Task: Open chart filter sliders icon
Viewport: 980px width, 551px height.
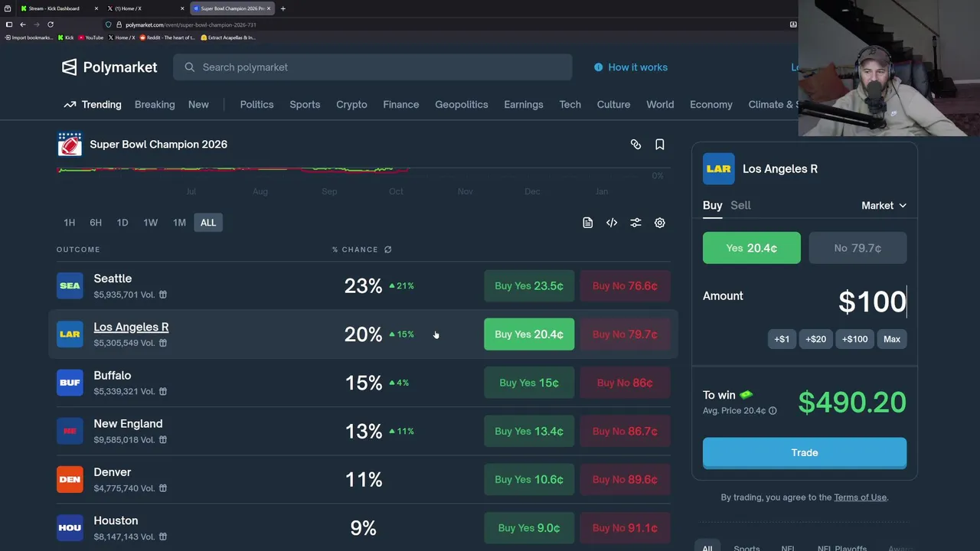Action: point(635,223)
